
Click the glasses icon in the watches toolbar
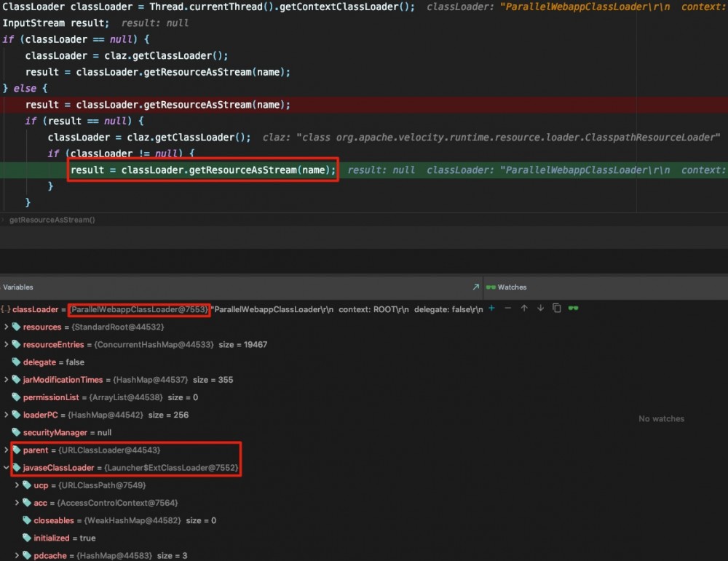574,308
